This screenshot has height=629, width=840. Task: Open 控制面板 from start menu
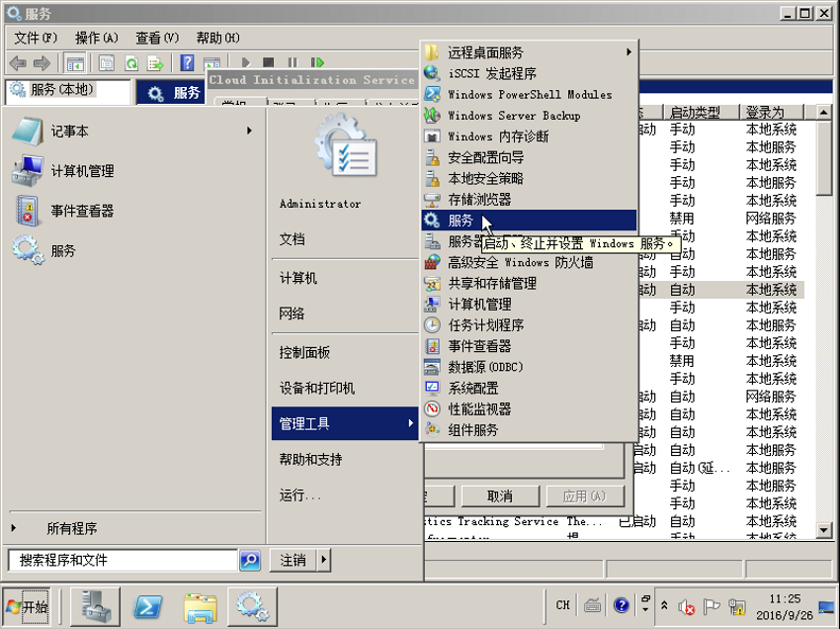(304, 352)
